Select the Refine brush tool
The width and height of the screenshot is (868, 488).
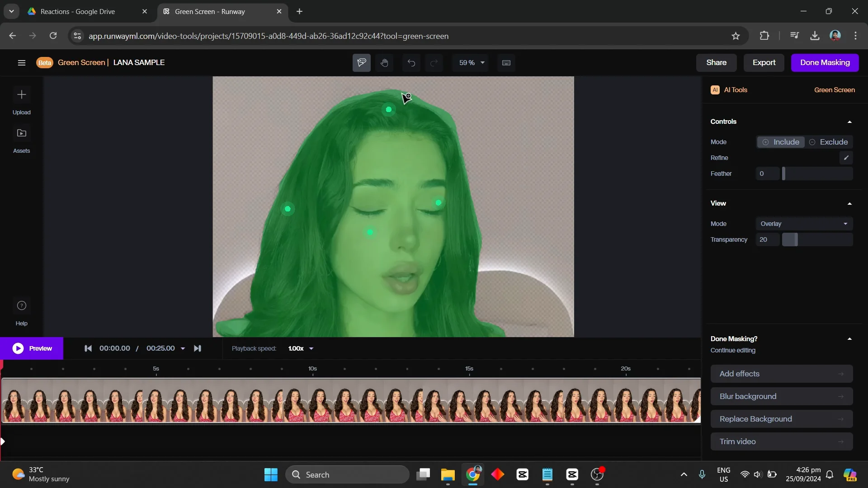tap(846, 157)
